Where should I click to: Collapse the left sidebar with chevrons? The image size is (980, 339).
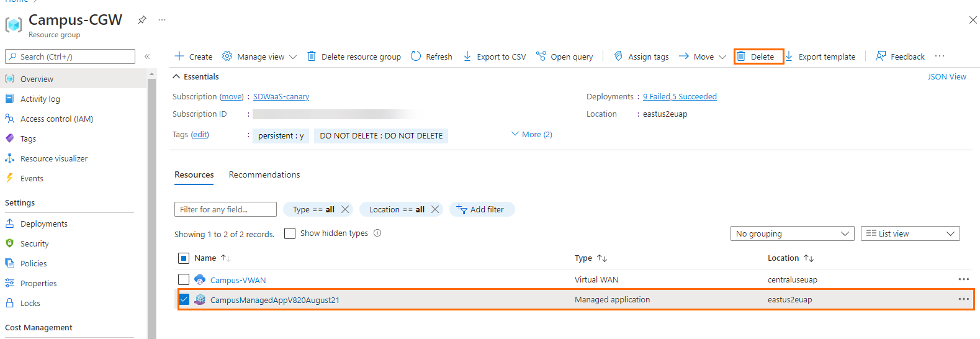(x=147, y=56)
